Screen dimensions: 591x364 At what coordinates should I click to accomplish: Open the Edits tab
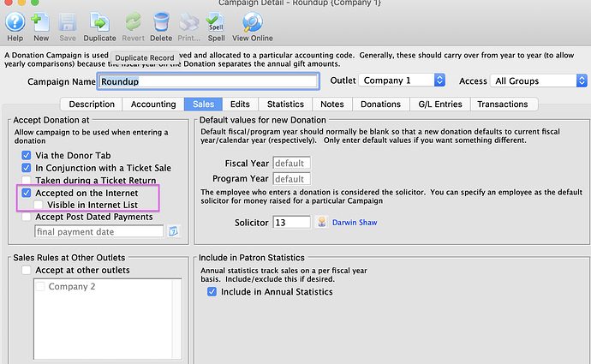coord(240,104)
